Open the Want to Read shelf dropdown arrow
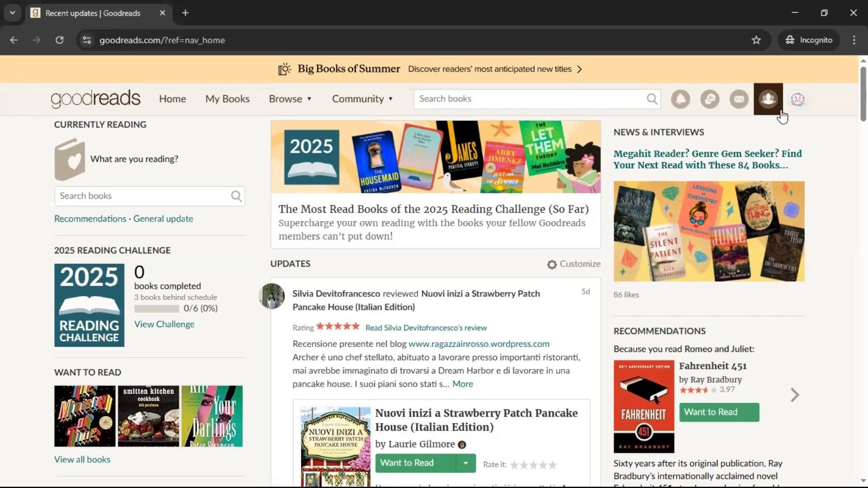The width and height of the screenshot is (868, 488). point(466,463)
